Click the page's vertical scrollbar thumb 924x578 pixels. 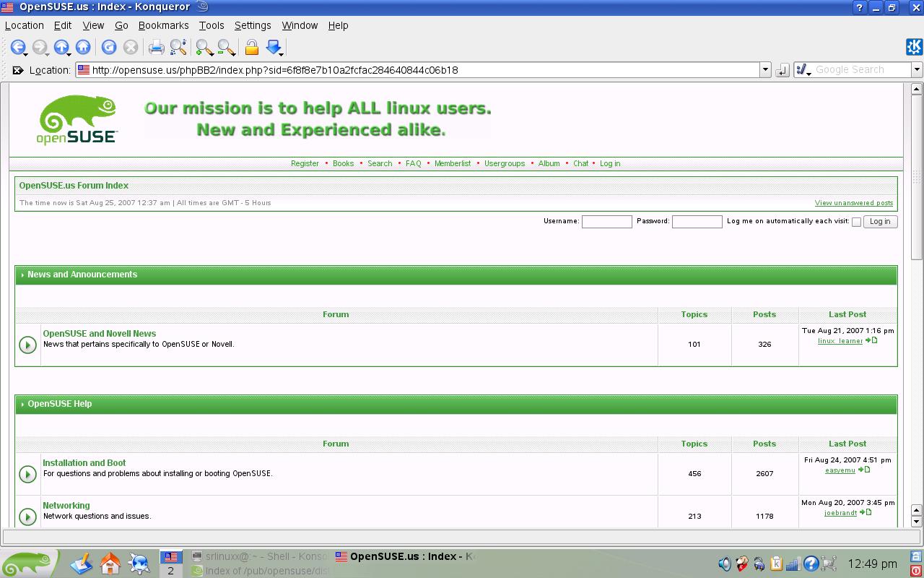[917, 178]
